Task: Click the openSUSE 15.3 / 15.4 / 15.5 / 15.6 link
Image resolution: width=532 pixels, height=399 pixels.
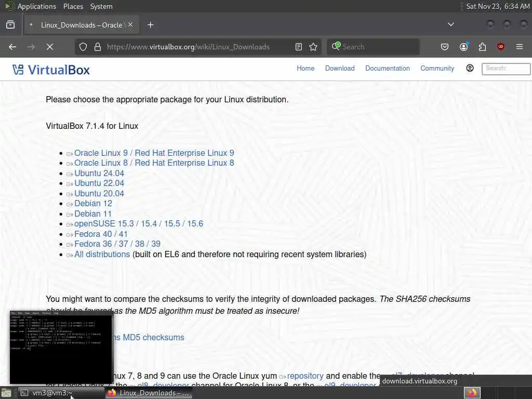Action: (138, 224)
